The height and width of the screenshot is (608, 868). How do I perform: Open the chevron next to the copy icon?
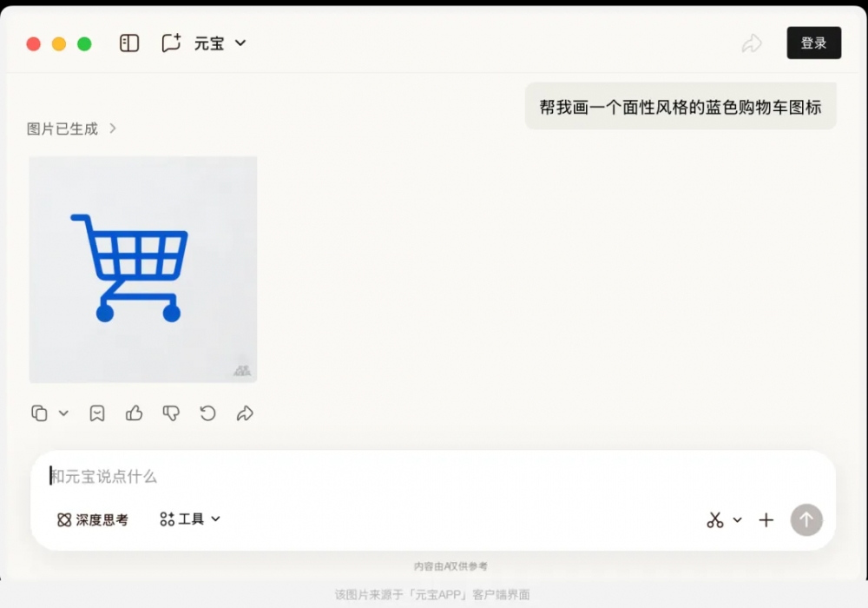[x=63, y=413]
